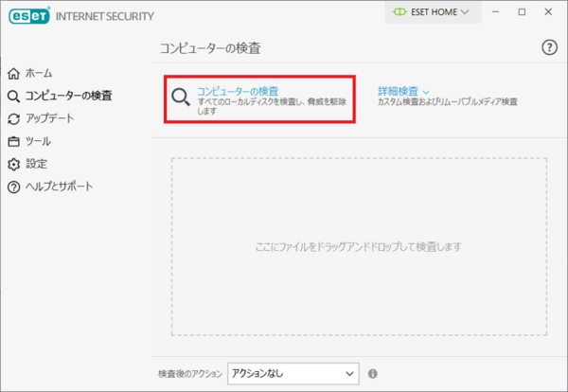Click the home icon in sidebar
Screen dimensions: 568x392
coord(14,74)
